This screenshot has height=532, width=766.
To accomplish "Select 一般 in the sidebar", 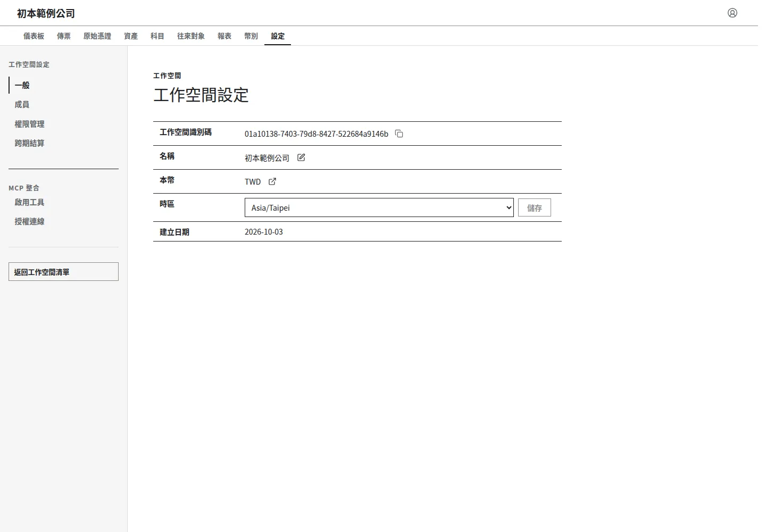I will 63,85.
